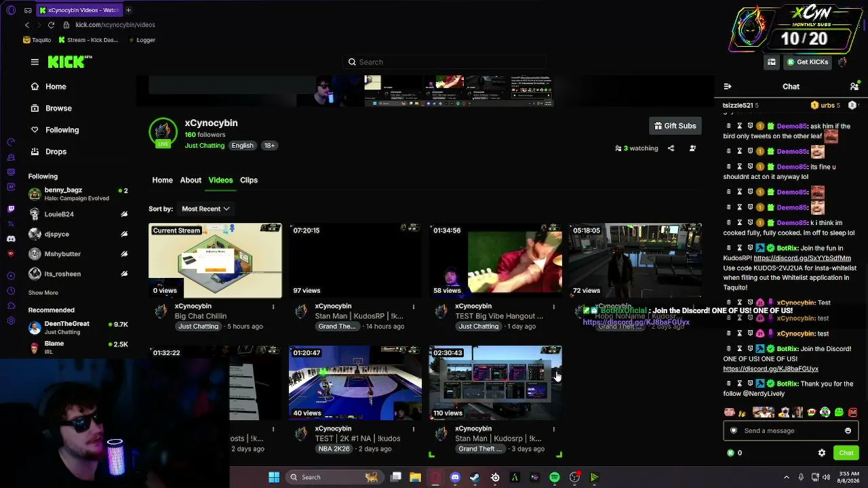
Task: Open the Kick sidebar hamburger menu
Action: (x=35, y=62)
